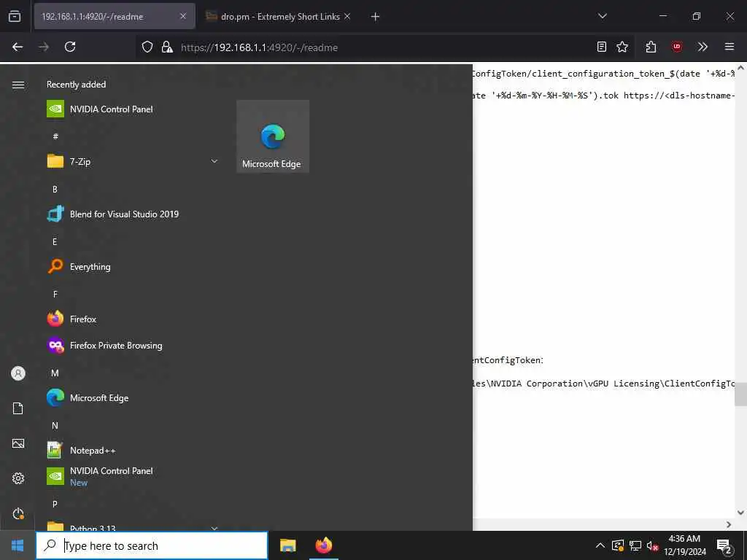747x560 pixels.
Task: Click the # group header
Action: point(55,136)
